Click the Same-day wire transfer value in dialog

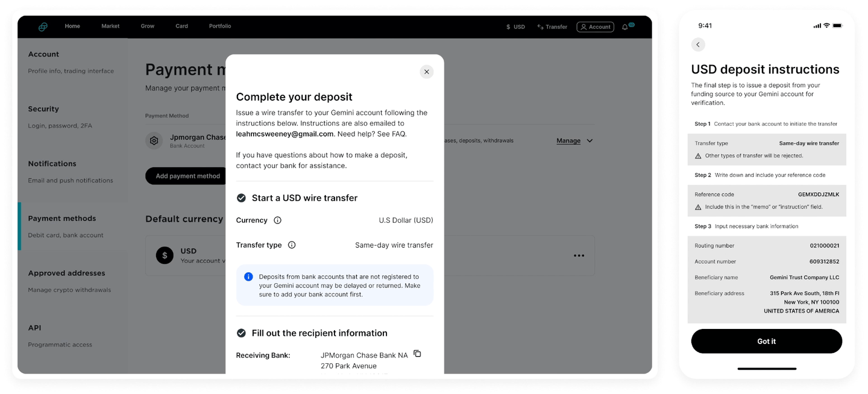[394, 245]
